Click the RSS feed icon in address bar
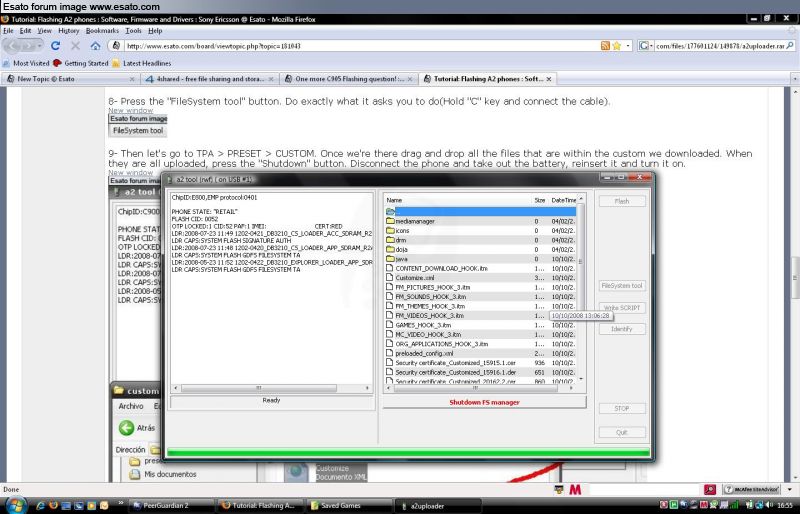 (605, 46)
